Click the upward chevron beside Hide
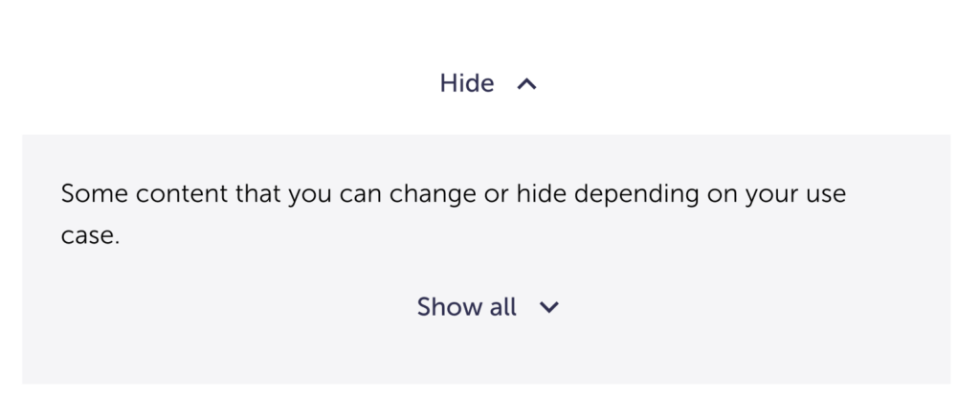The width and height of the screenshot is (980, 420). click(x=526, y=84)
